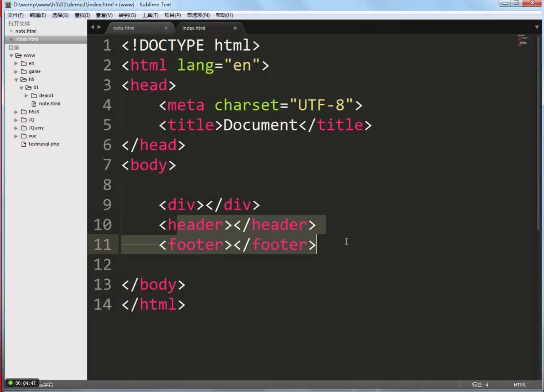The image size is (544, 392).
Task: Open syntax selector showing HTML in status bar
Action: click(x=519, y=384)
